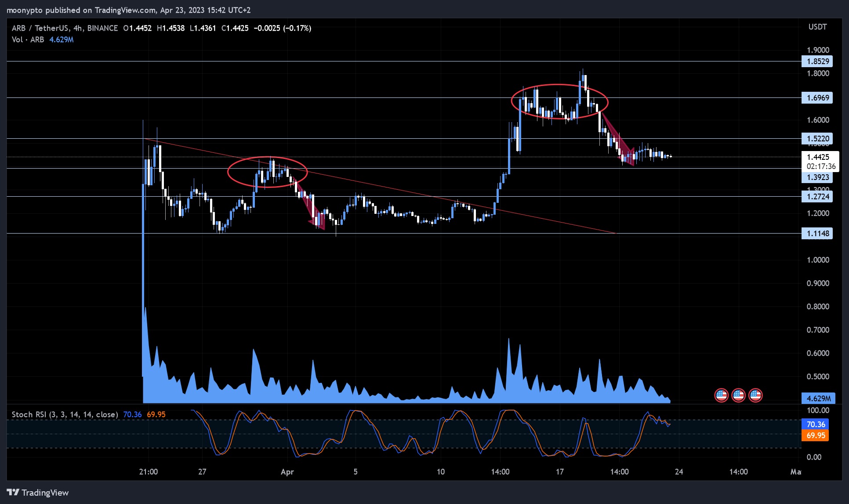The width and height of the screenshot is (849, 504).
Task: Click the 0.5000 price axis tick label
Action: click(x=818, y=377)
